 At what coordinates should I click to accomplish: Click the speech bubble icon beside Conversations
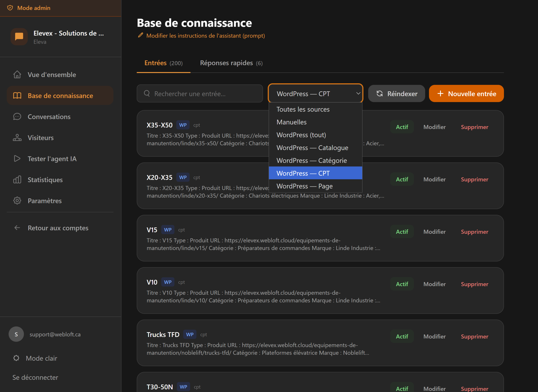(x=17, y=117)
